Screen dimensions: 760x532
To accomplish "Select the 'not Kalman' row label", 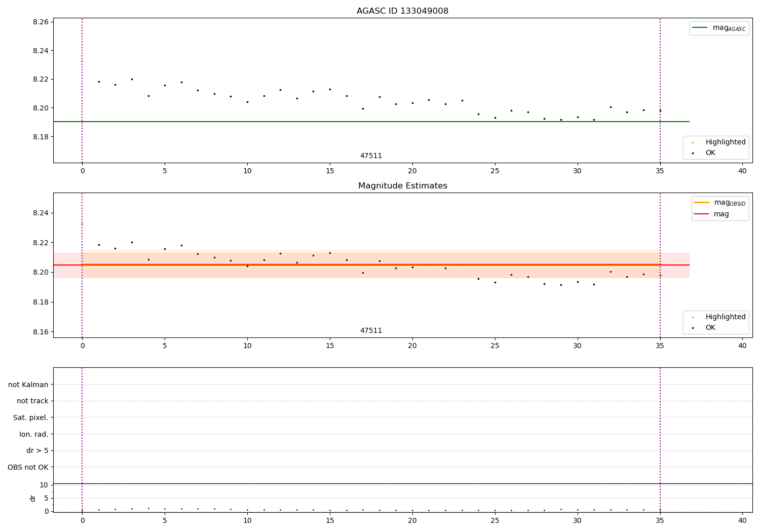I will tap(28, 385).
